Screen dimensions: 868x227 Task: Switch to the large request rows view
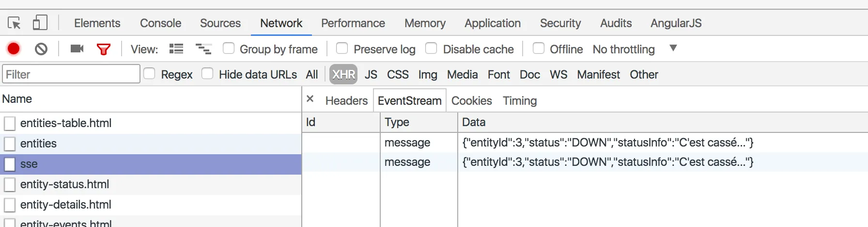pos(176,49)
